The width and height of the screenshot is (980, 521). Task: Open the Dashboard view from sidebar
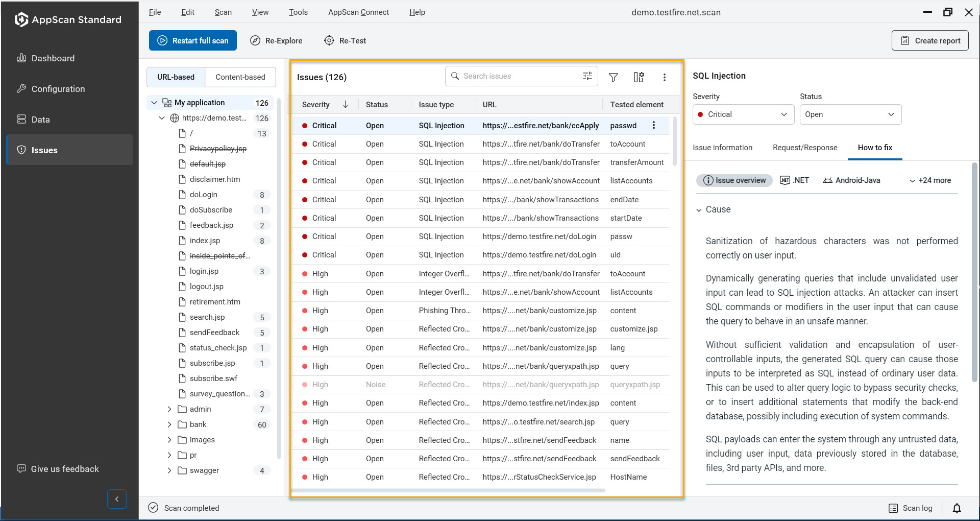point(53,58)
